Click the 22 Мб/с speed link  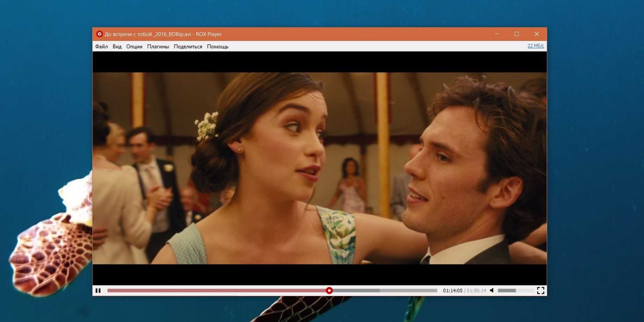[536, 46]
